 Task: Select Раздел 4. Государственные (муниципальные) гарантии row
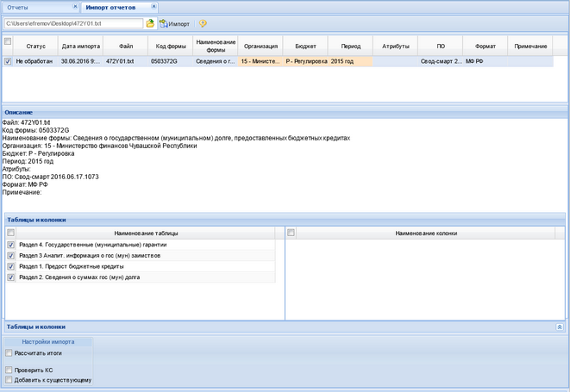click(x=141, y=245)
